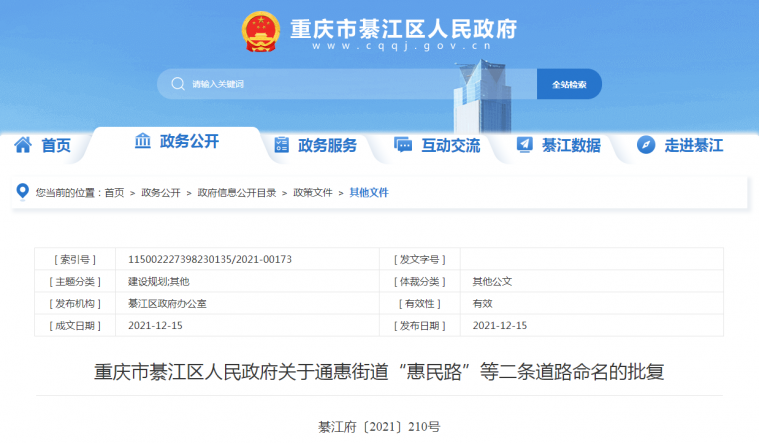Click the interactive exchange icon

click(403, 145)
